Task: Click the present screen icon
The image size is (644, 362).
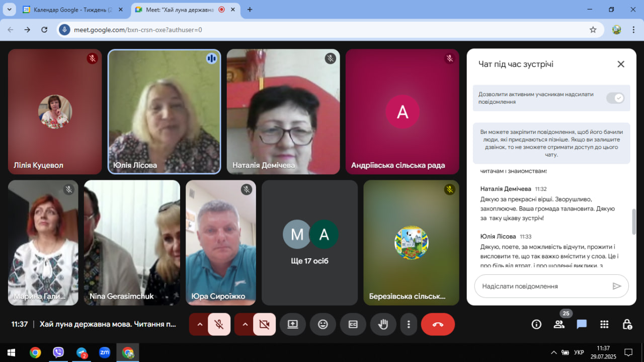Action: coord(293,324)
